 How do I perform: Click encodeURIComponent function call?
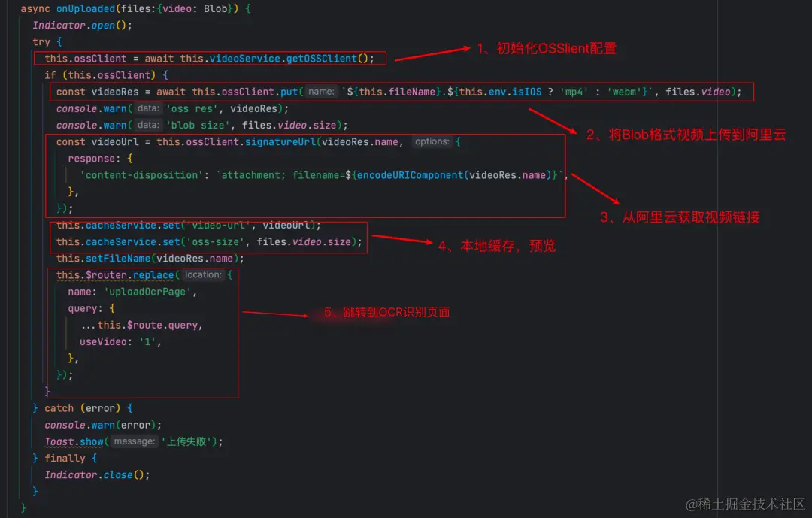click(x=410, y=175)
